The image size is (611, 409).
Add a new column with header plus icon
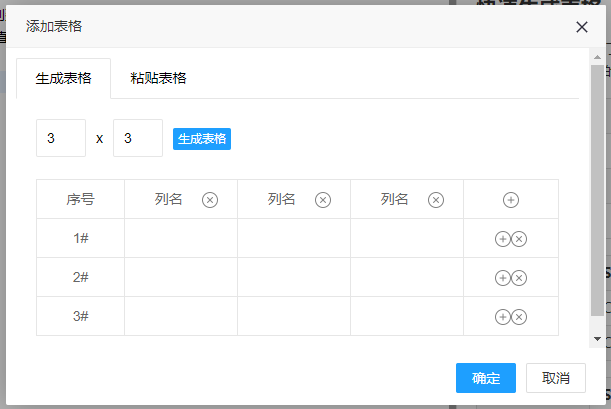(x=510, y=200)
